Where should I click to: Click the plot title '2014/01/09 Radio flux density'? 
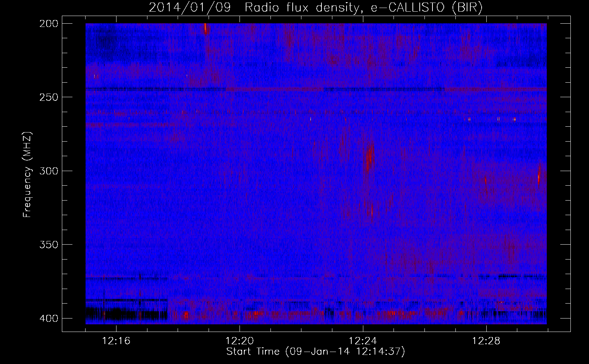coord(254,8)
